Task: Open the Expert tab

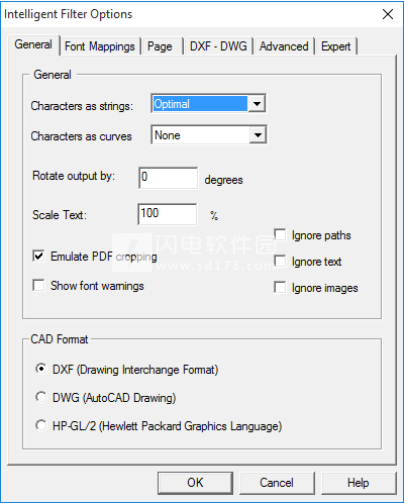Action: (336, 46)
